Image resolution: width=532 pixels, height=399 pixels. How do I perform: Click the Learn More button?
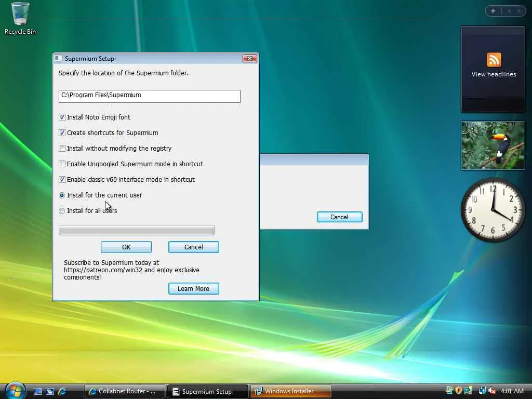(x=194, y=289)
